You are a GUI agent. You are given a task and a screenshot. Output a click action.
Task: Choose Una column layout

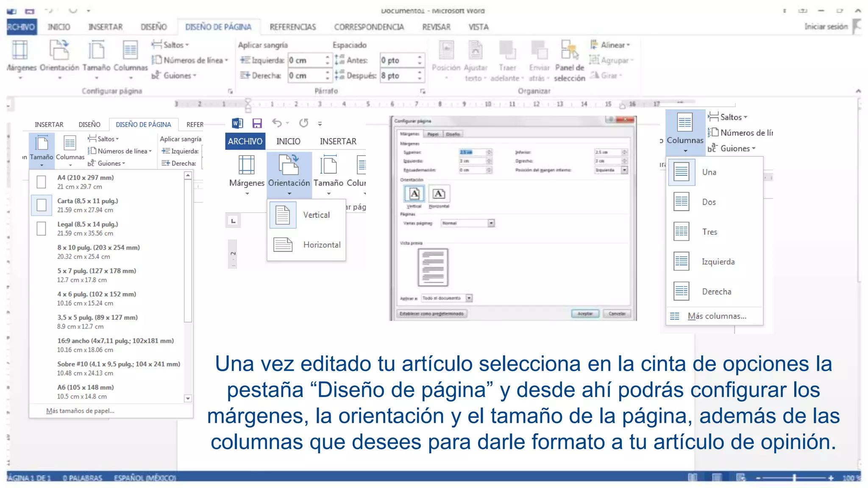(715, 172)
